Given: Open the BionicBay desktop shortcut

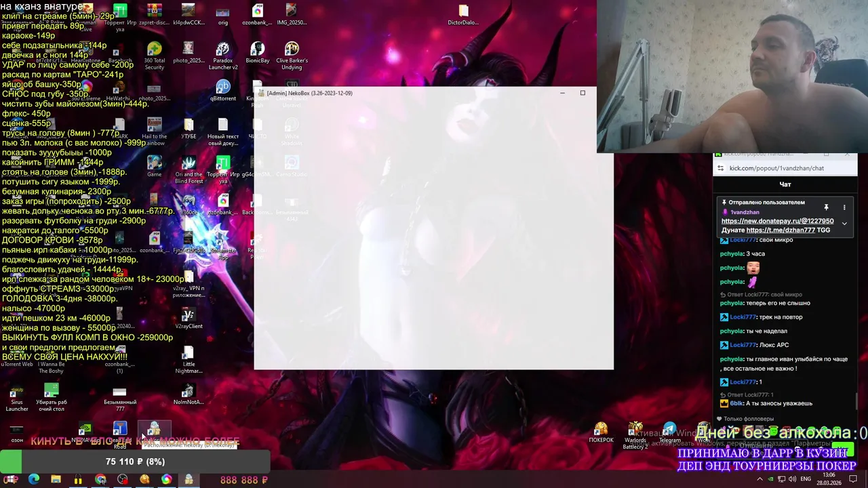Looking at the screenshot, I should (258, 53).
